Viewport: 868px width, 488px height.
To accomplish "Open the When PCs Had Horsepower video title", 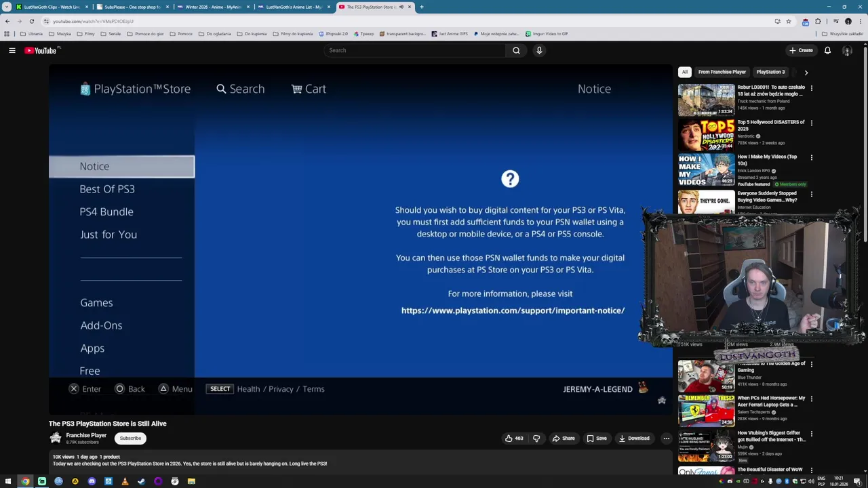I will 771,401.
